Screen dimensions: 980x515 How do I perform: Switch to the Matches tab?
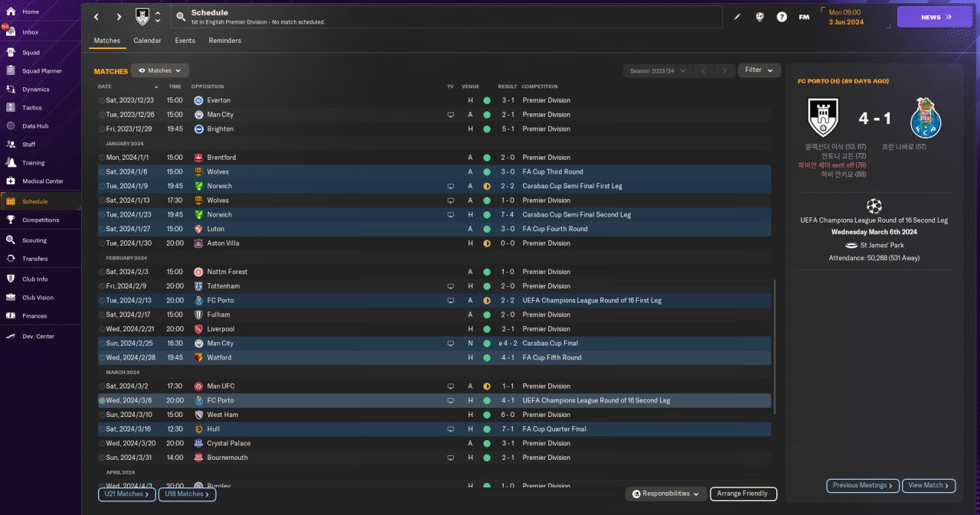click(x=107, y=41)
